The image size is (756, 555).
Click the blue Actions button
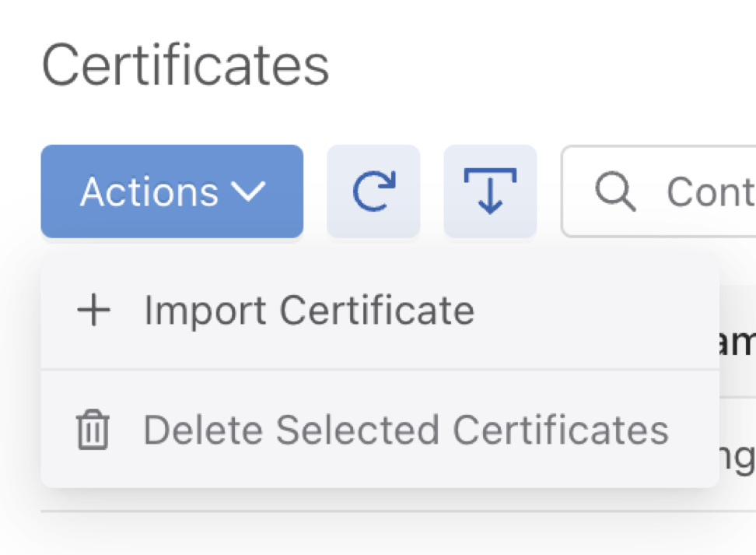coord(172,191)
